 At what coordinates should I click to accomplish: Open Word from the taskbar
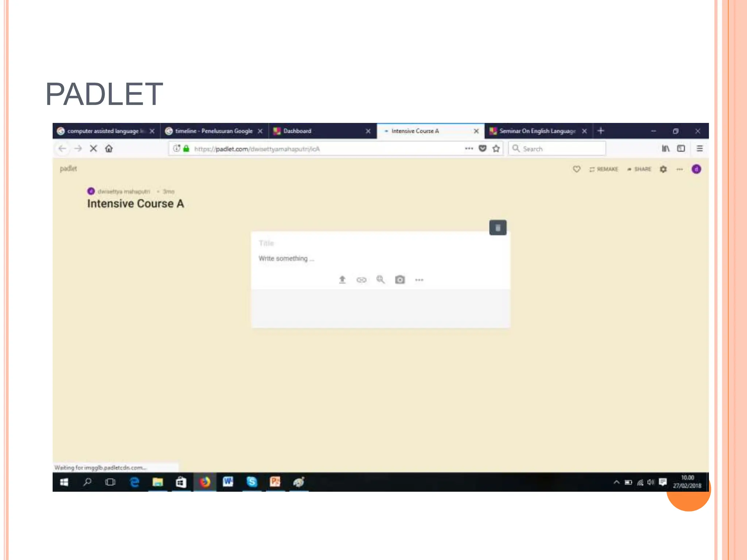(x=228, y=482)
